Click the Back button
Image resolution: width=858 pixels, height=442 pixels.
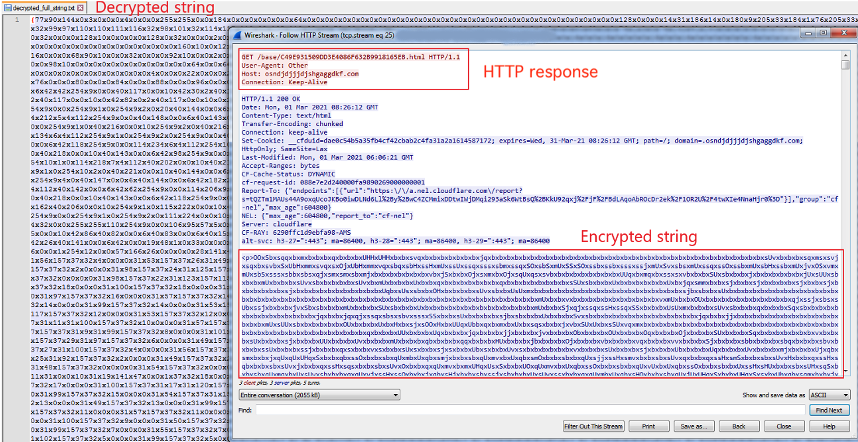click(739, 426)
